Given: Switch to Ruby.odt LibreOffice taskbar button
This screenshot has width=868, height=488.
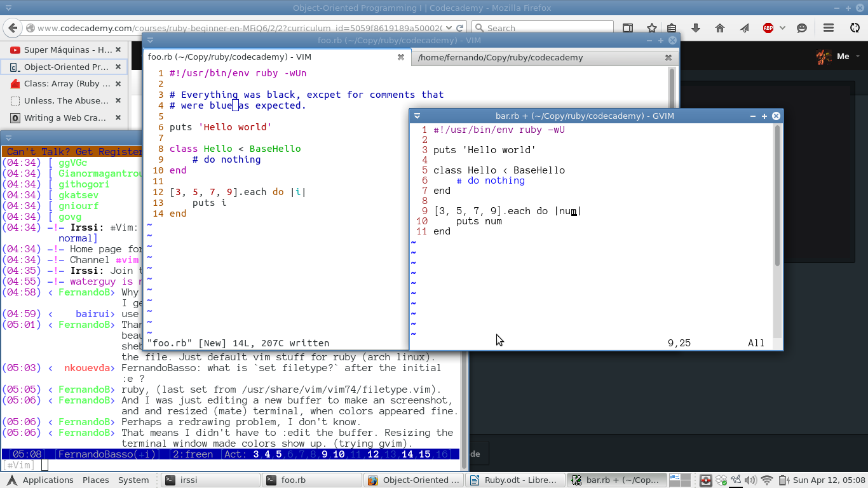Looking at the screenshot, I should (514, 480).
